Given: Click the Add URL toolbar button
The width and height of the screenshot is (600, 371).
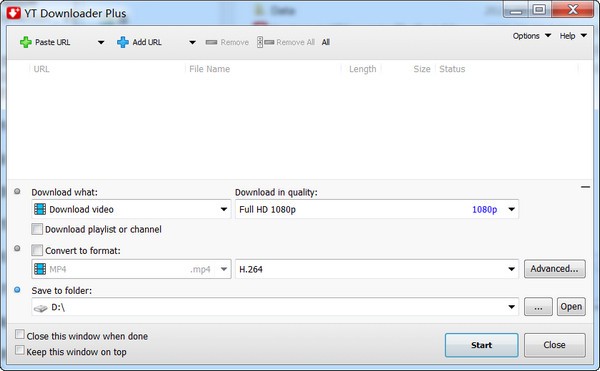Looking at the screenshot, I should [139, 42].
